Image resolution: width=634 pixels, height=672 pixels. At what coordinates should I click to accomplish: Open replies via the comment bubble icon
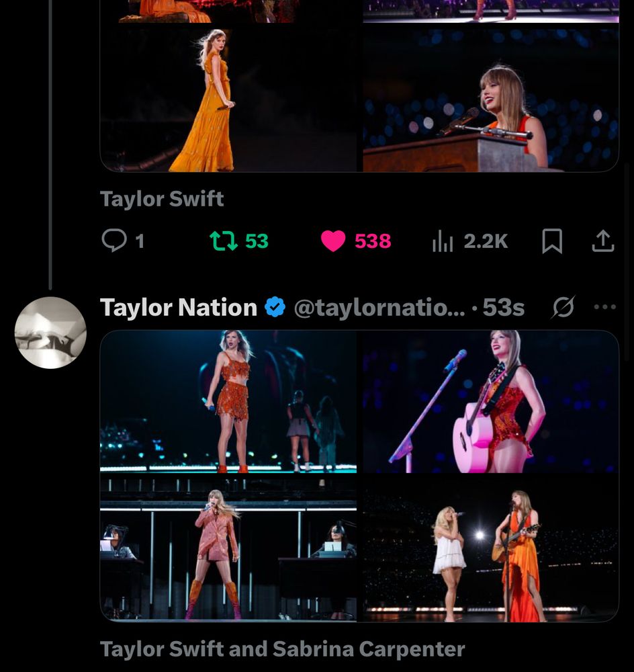pos(114,241)
